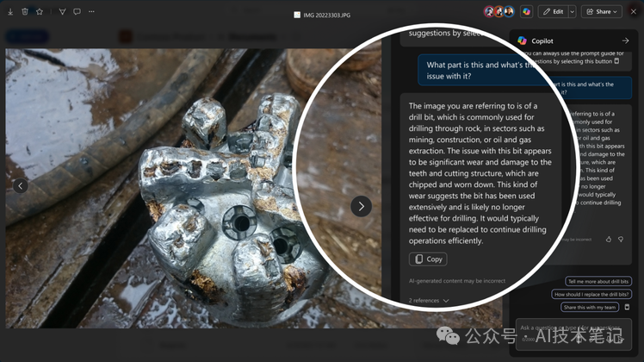644x362 pixels.
Task: Expand the '2 references' section
Action: [x=429, y=301]
